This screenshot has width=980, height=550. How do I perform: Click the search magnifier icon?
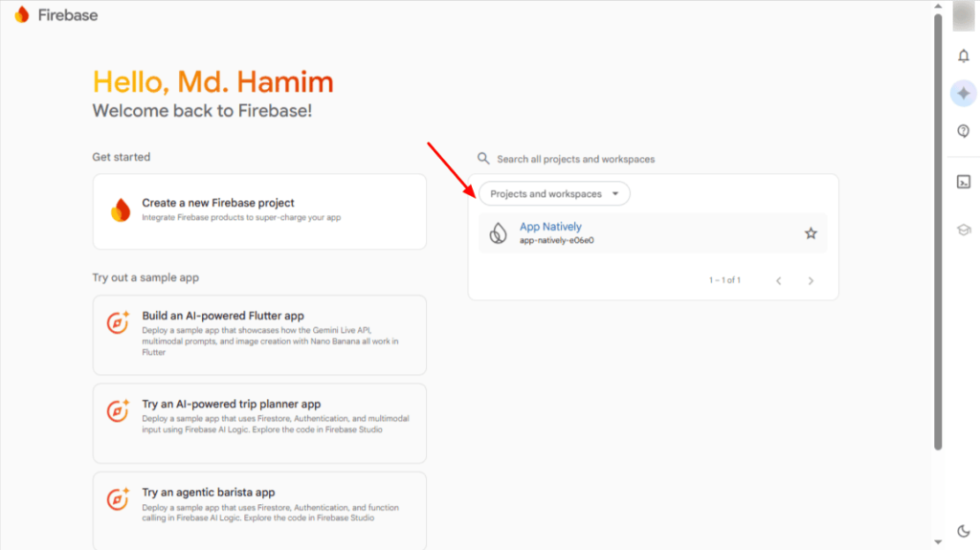(483, 158)
